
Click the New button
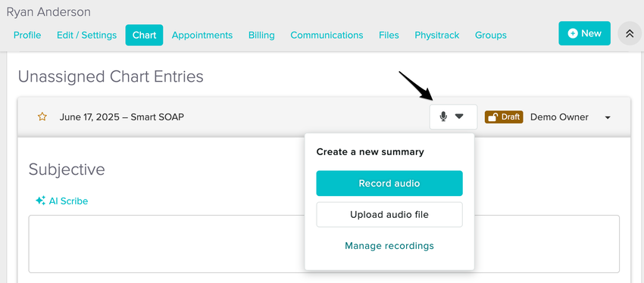584,33
